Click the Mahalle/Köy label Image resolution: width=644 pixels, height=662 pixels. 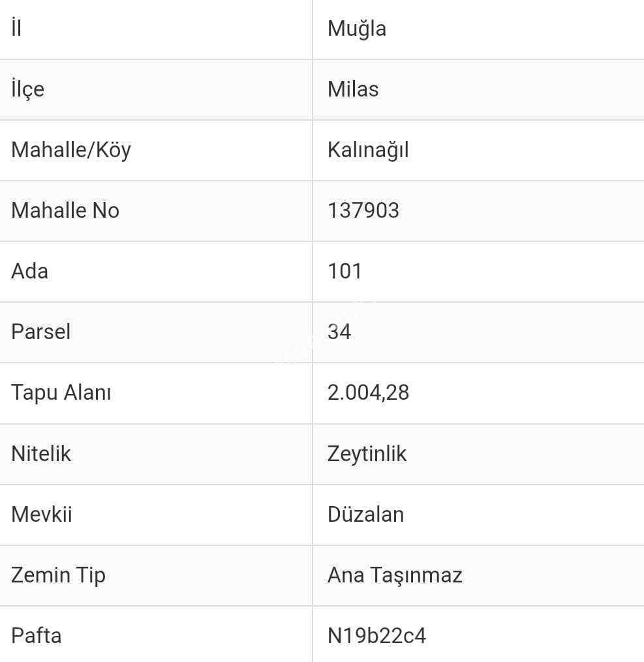71,150
